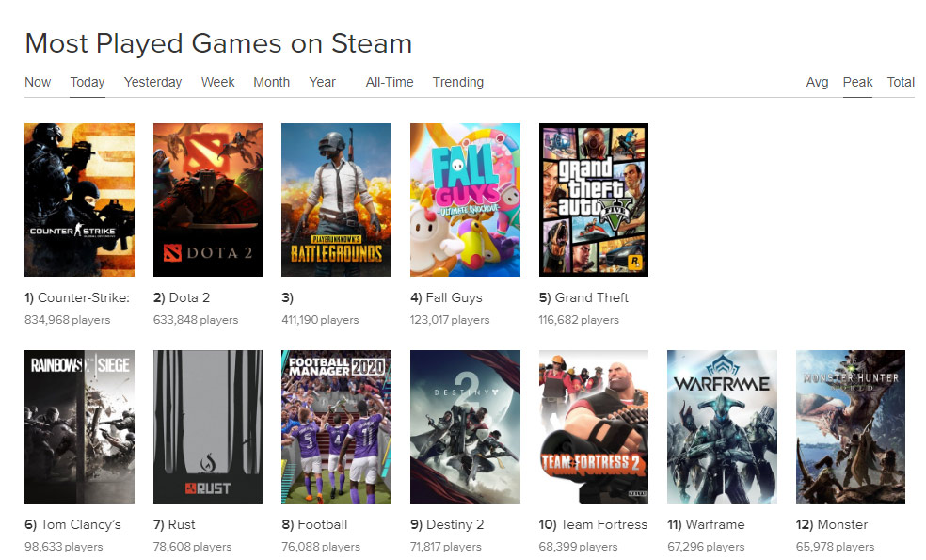Click the '5) Grand Theft' title link
Image resolution: width=926 pixels, height=560 pixels.
pyautogui.click(x=583, y=297)
